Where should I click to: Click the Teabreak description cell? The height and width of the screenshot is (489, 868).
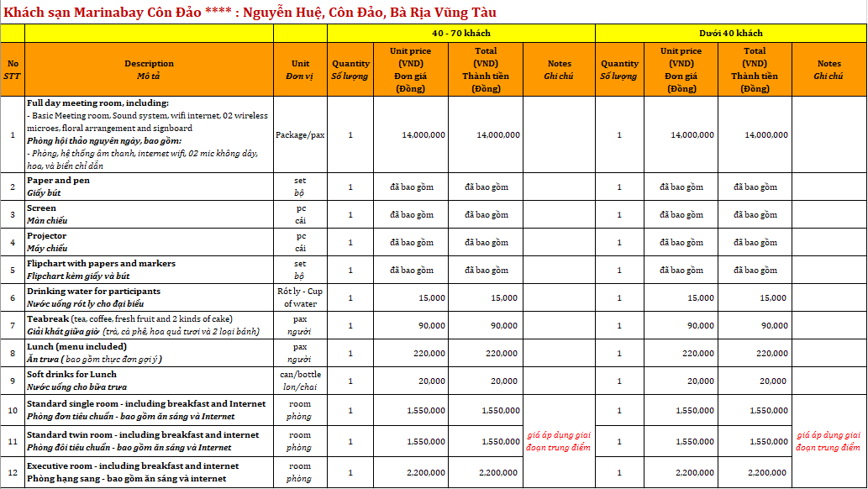pyautogui.click(x=149, y=325)
